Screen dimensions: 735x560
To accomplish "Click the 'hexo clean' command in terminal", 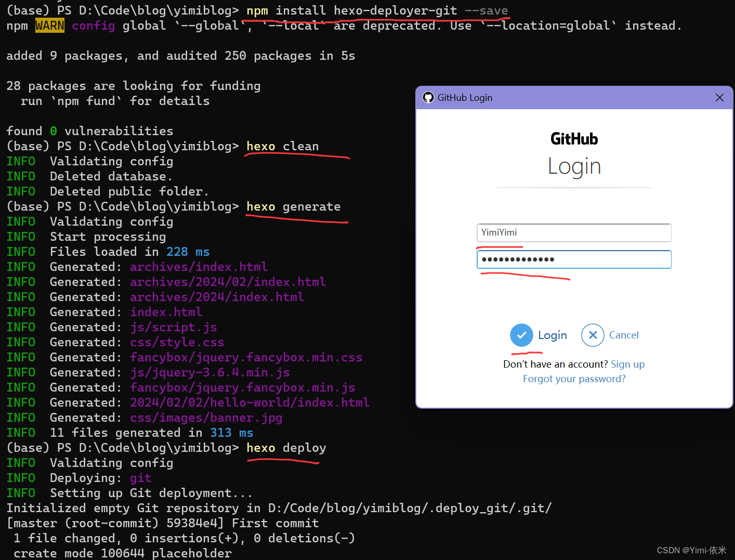I will tap(282, 147).
